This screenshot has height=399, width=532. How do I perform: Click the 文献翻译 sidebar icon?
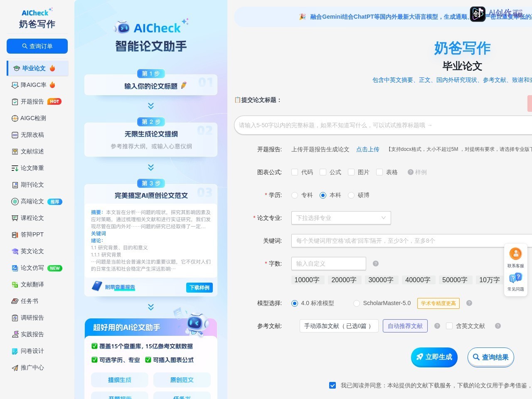click(x=15, y=285)
